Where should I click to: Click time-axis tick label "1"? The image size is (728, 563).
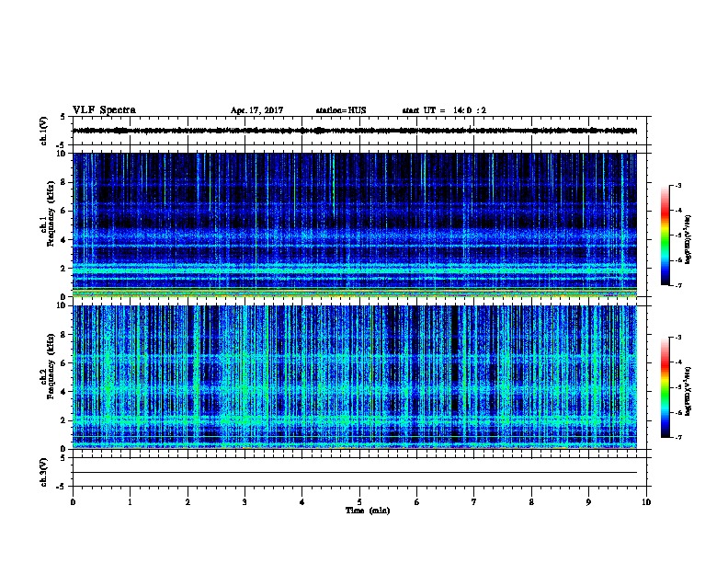(130, 502)
